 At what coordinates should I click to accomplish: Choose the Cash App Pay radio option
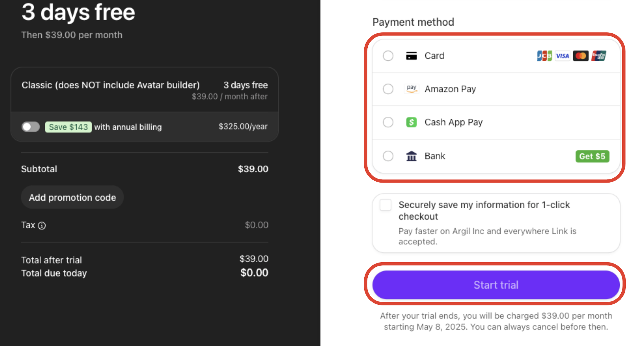pyautogui.click(x=388, y=122)
